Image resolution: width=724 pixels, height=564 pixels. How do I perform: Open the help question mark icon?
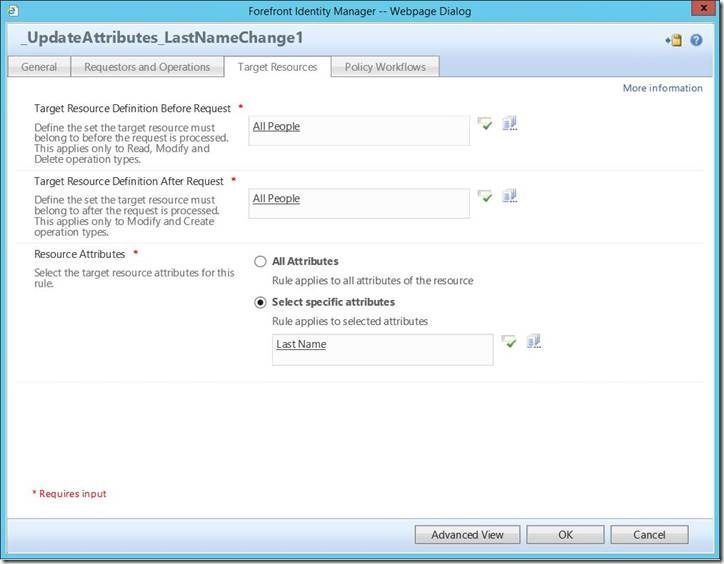696,40
